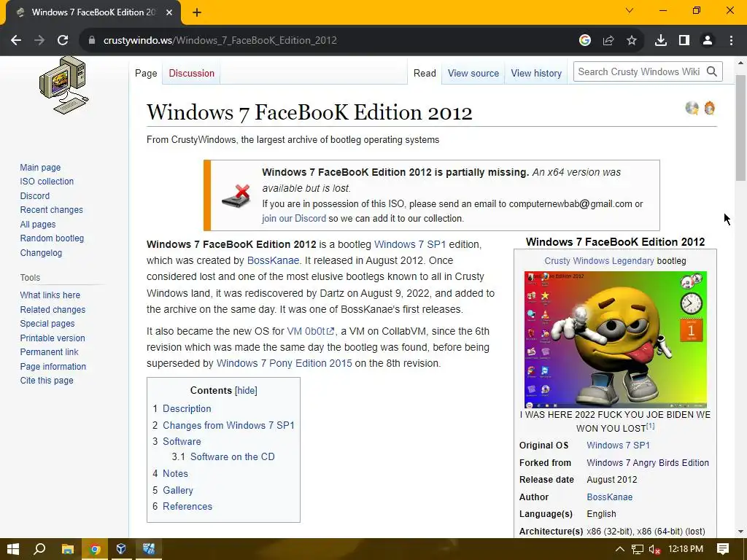Viewport: 747px width, 560px height.
Task: Switch to the Page tab
Action: [x=146, y=74]
